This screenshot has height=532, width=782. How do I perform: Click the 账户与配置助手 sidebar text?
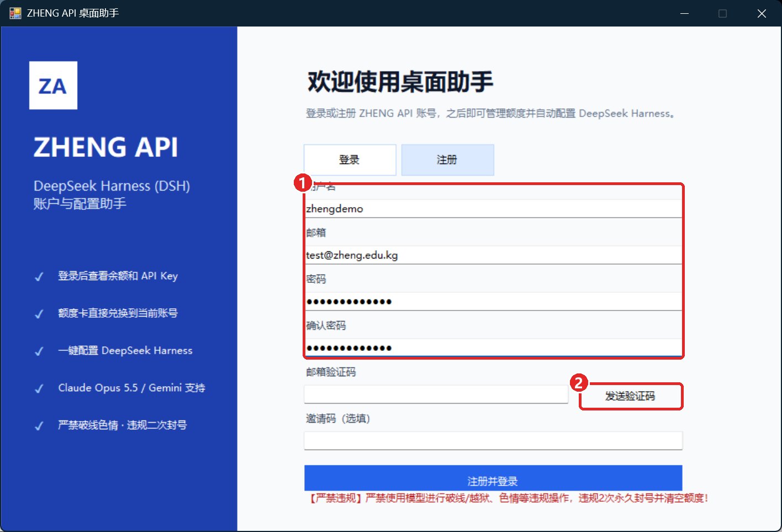pos(80,203)
